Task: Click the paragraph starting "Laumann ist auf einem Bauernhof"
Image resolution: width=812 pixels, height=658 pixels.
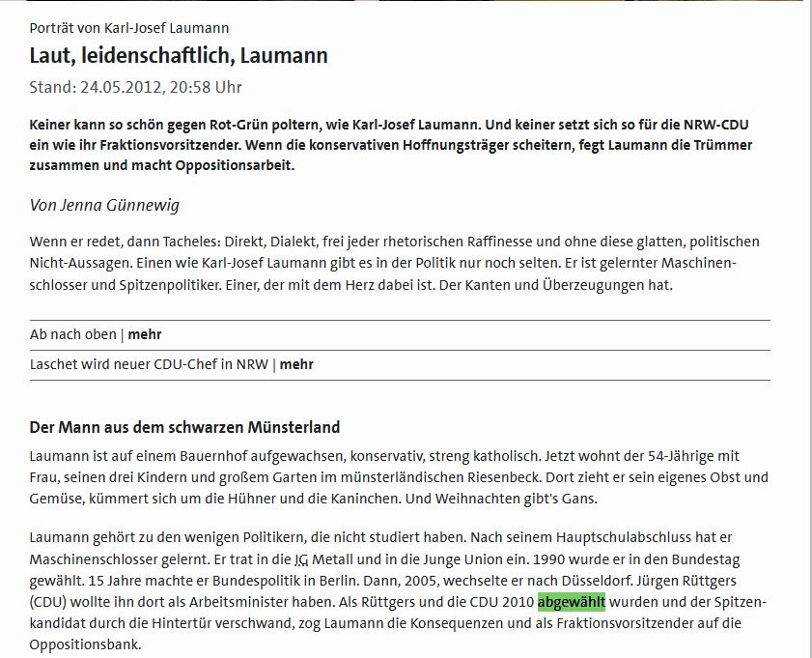Action: 399,477
